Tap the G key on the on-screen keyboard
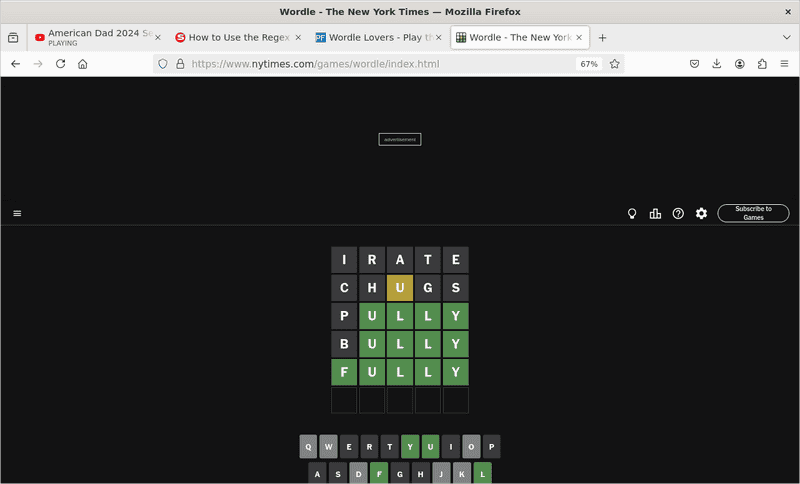Viewport: 800px width, 484px height. [x=400, y=473]
